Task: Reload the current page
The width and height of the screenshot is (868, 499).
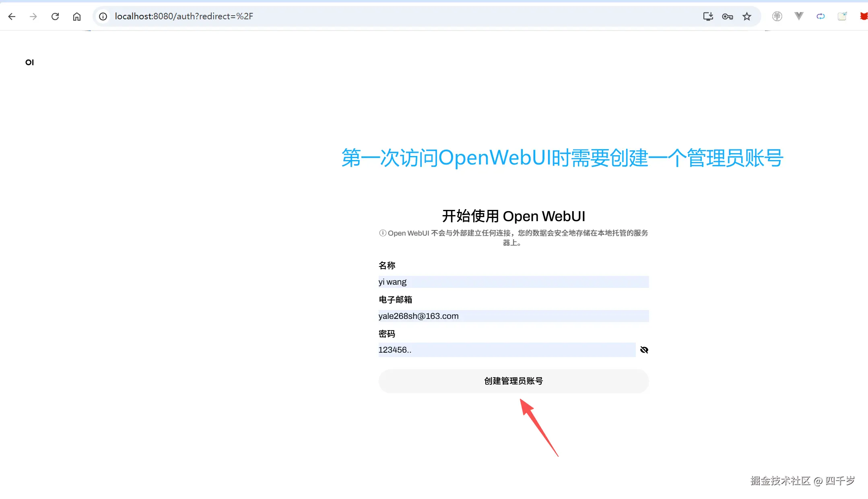Action: 56,16
